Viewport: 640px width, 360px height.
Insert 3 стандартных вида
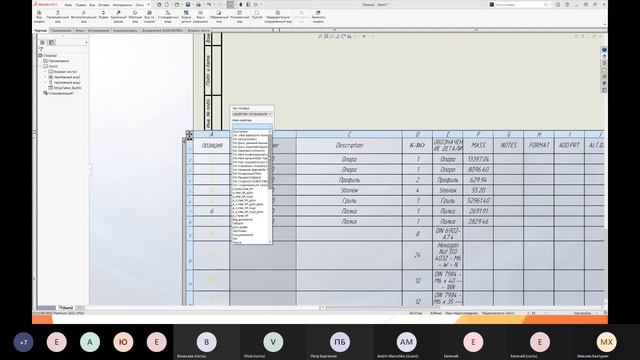[x=168, y=16]
